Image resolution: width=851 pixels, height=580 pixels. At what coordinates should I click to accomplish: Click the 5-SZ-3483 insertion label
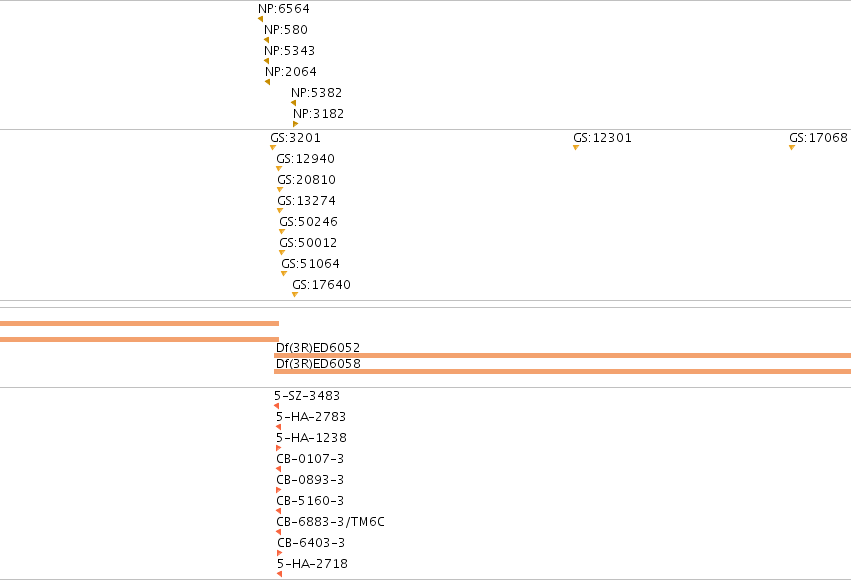pyautogui.click(x=307, y=396)
